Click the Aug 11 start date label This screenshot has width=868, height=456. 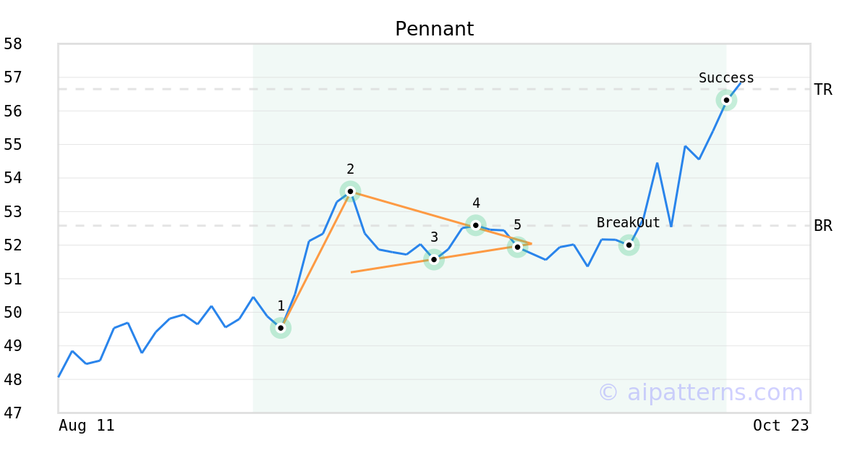(x=87, y=426)
